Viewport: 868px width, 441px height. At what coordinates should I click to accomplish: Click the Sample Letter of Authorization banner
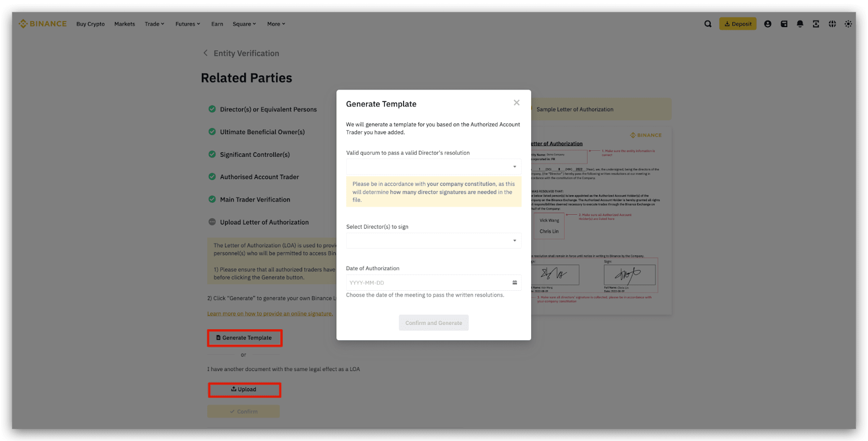601,109
